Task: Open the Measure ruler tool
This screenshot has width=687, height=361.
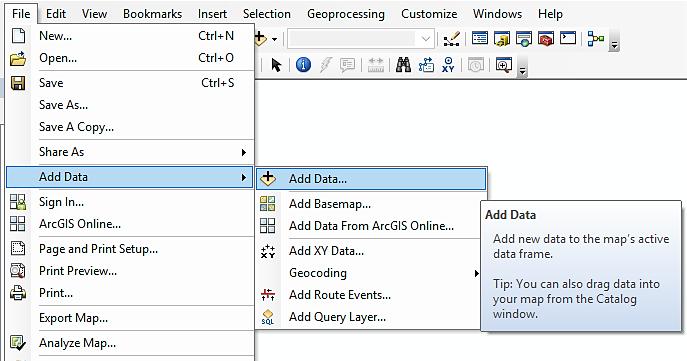Action: (x=375, y=65)
